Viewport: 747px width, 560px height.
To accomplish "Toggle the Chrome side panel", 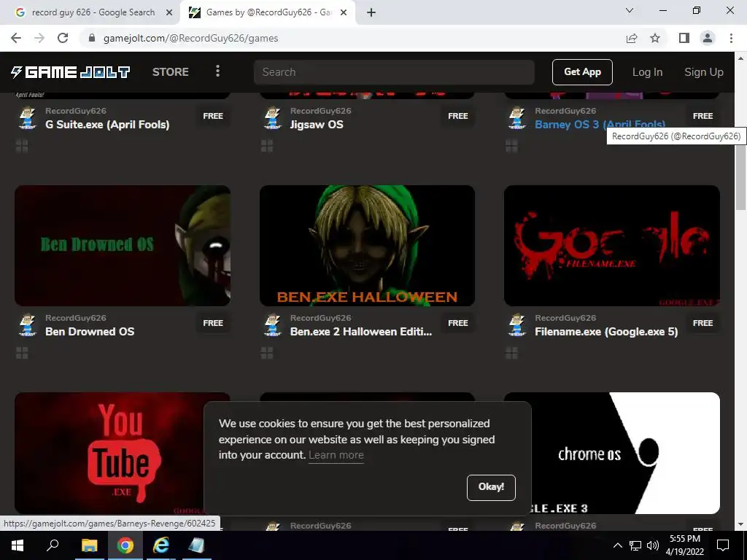I will point(684,38).
